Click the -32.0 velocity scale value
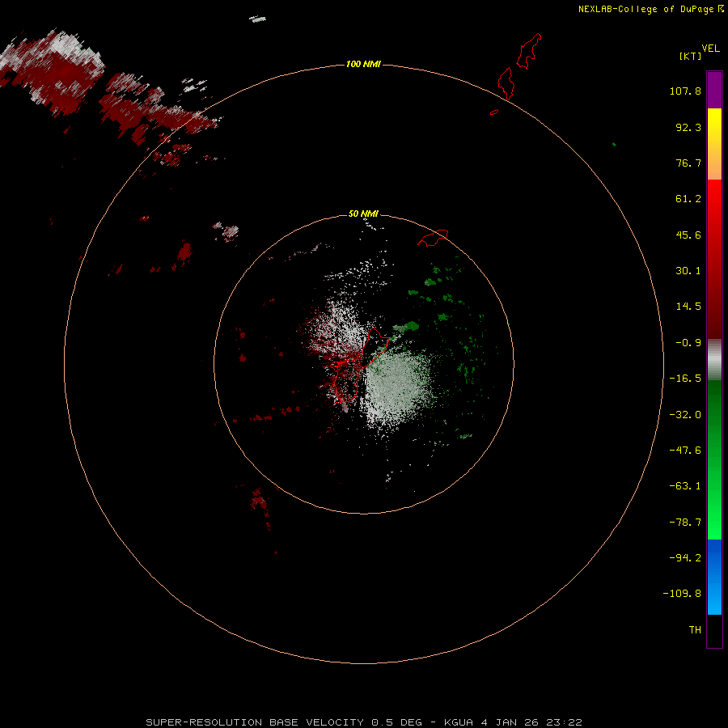 tap(685, 415)
